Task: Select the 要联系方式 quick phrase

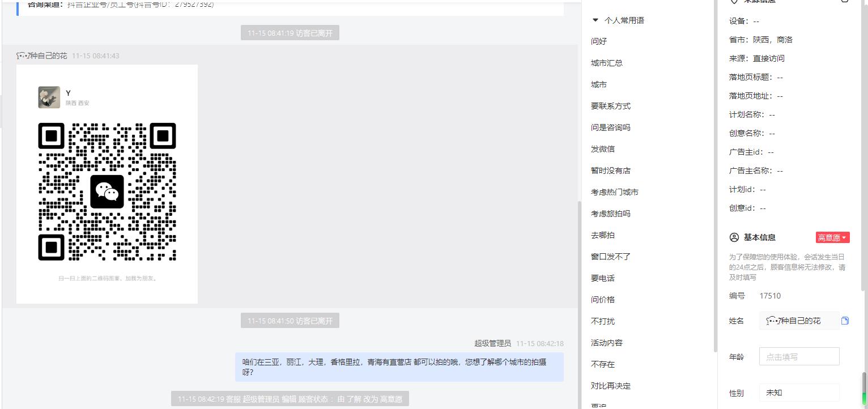Action: pyautogui.click(x=611, y=106)
